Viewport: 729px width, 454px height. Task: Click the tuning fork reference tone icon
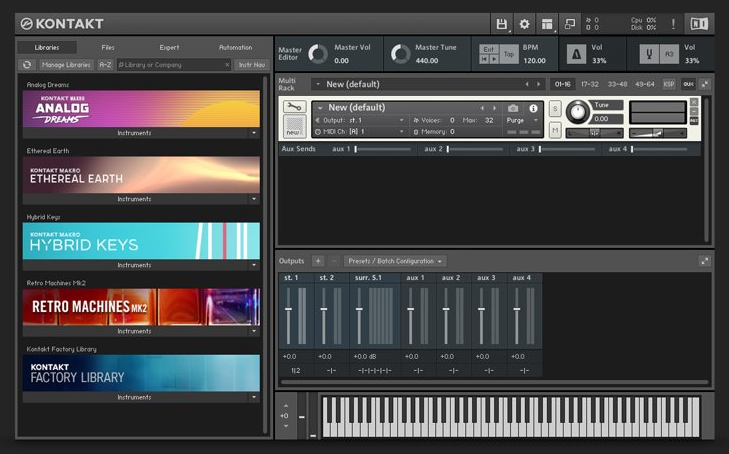point(649,54)
